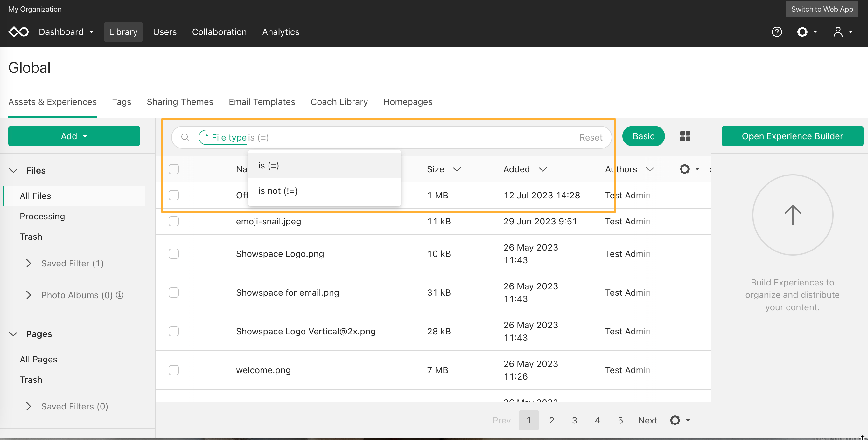Expand Saved Filter (1)
Screen dimensions: 868x440
click(29, 263)
